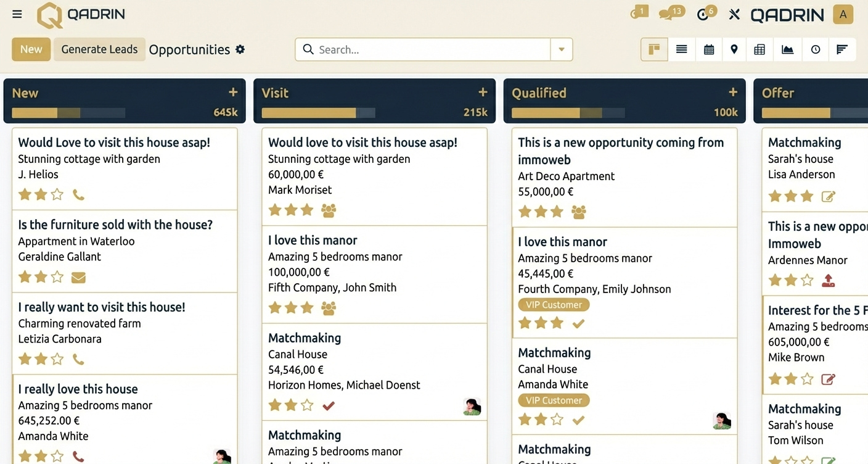868x464 pixels.
Task: Open the Pivot view
Action: pyautogui.click(x=759, y=49)
